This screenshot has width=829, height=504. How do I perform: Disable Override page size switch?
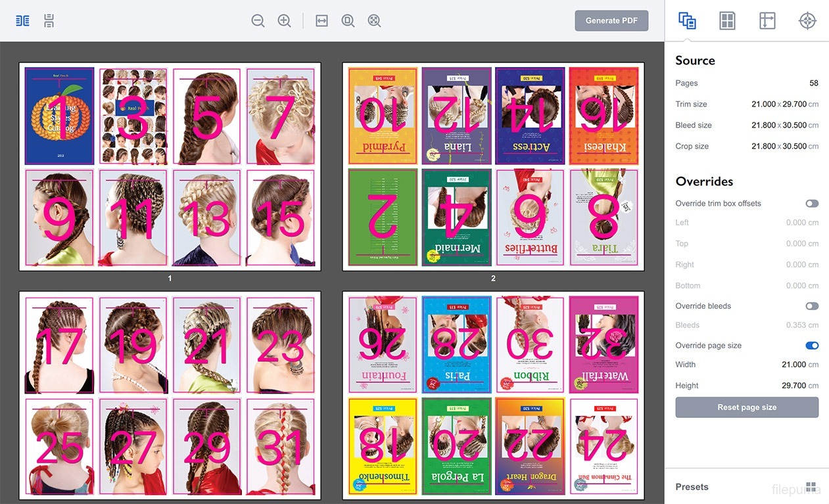tap(812, 346)
